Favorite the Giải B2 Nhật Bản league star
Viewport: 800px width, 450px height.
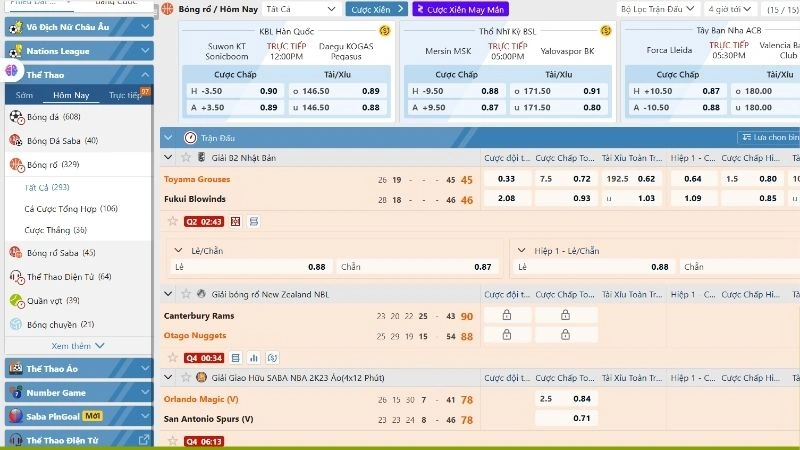[x=186, y=158]
